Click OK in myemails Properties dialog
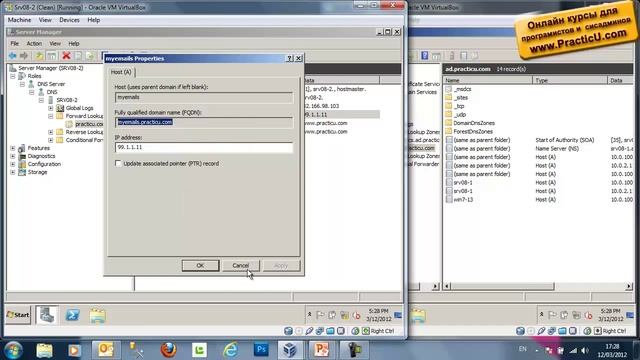Viewport: 640px width, 360px height. [200, 265]
